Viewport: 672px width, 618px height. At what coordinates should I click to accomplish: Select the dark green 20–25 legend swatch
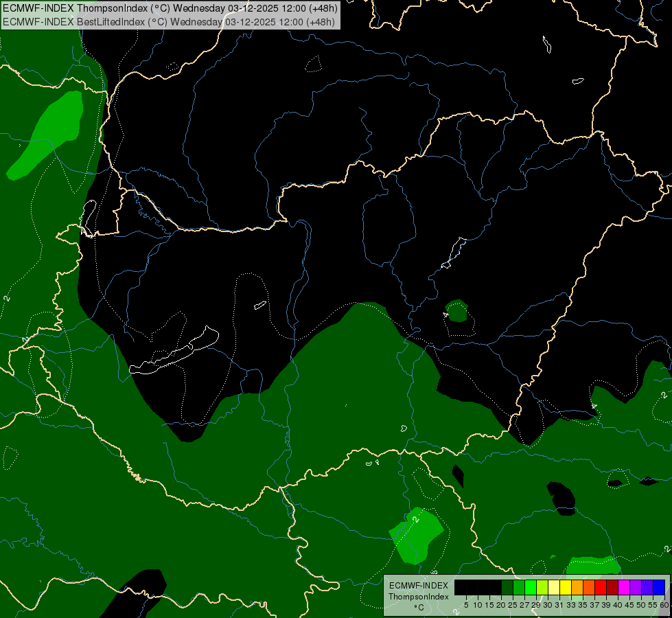507,587
